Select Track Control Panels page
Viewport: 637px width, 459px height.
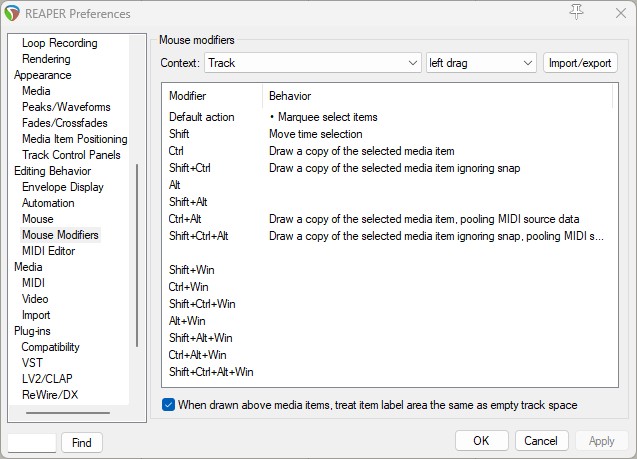click(x=71, y=155)
